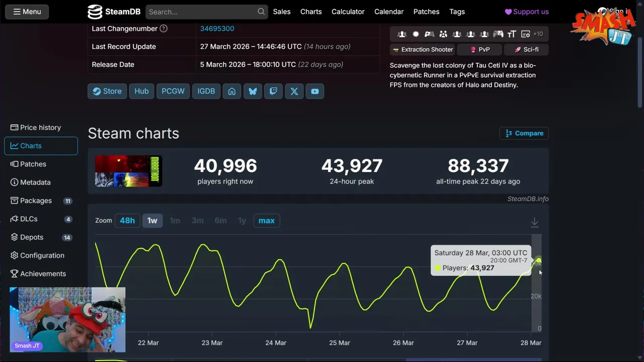The height and width of the screenshot is (362, 644).
Task: Set chart zoom to 3m
Action: [x=197, y=221]
